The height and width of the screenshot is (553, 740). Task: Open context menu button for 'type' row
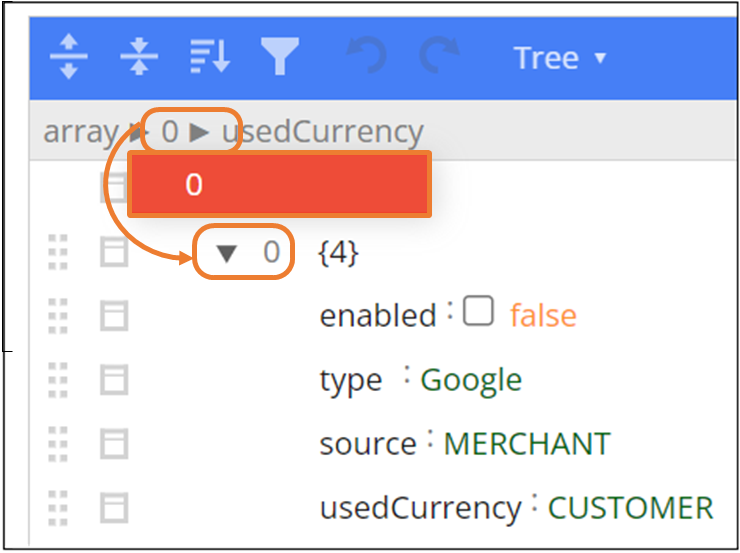114,380
